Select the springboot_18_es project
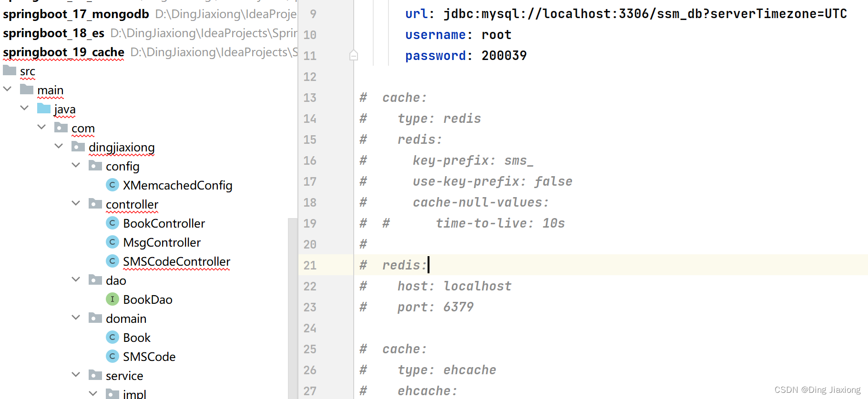 tap(53, 33)
